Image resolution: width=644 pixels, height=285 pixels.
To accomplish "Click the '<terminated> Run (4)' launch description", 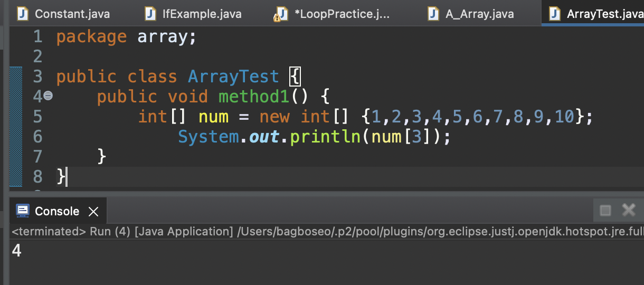I will tap(71, 231).
